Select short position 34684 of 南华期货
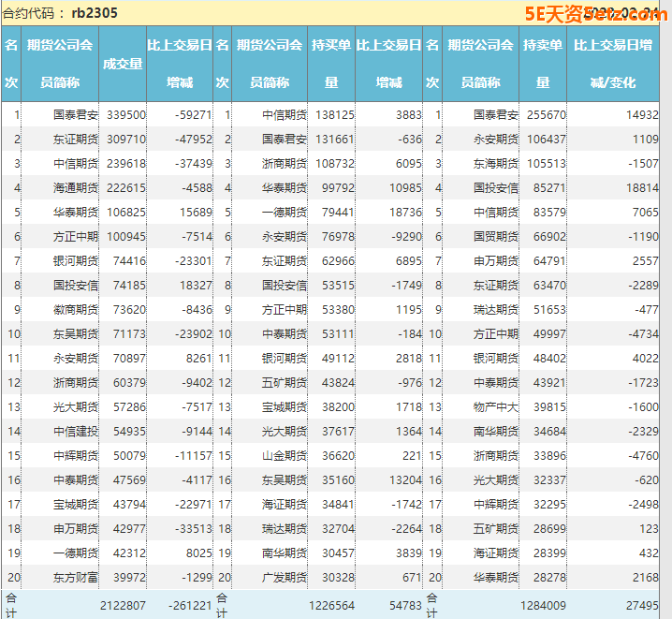Screen dimensions: 672x619 pyautogui.click(x=549, y=432)
